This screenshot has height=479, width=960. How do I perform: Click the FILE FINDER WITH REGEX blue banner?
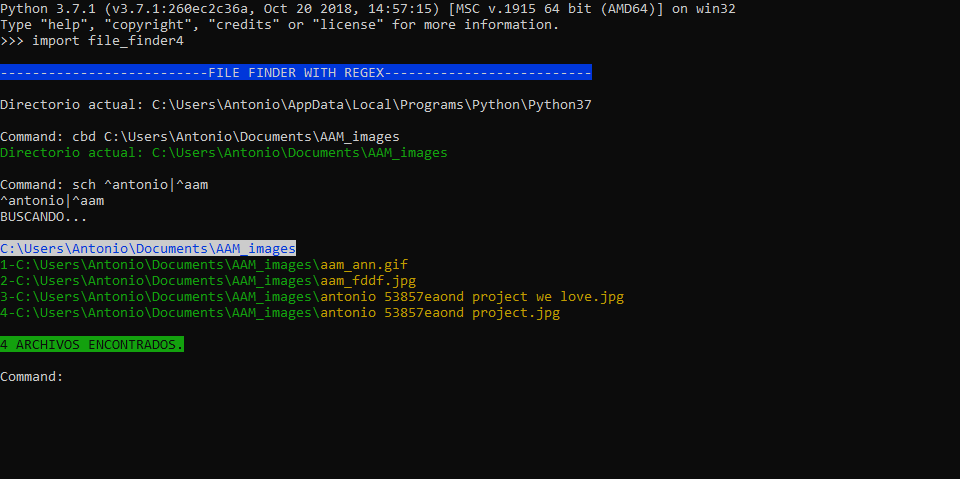pos(296,72)
